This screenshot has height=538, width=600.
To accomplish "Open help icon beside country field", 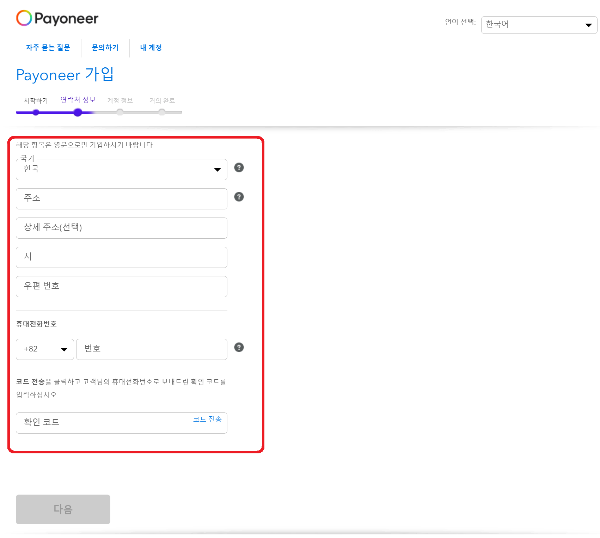I will (x=239, y=168).
